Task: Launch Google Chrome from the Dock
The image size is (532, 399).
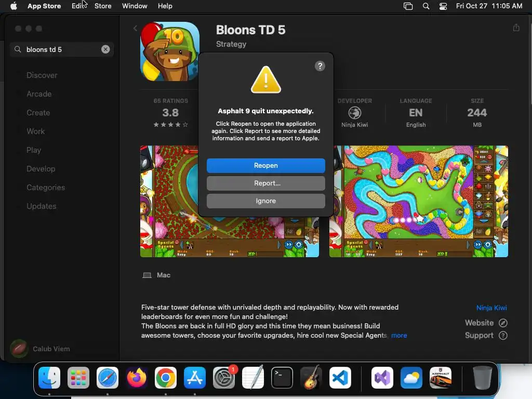Action: coord(166,378)
